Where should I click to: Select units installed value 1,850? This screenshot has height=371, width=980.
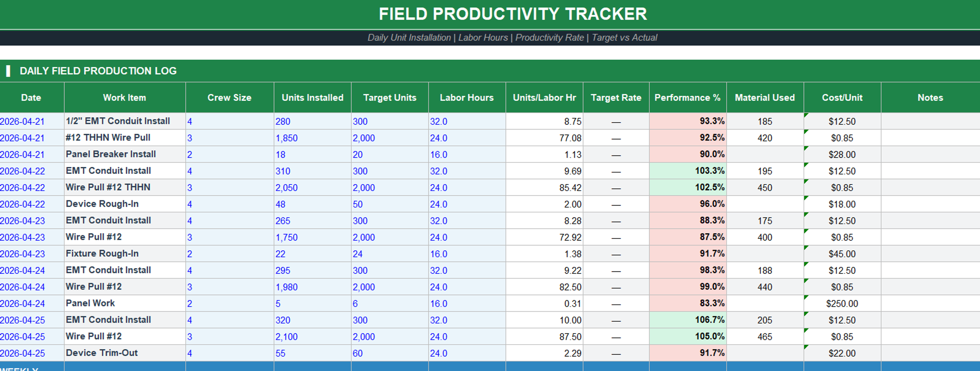coord(313,138)
